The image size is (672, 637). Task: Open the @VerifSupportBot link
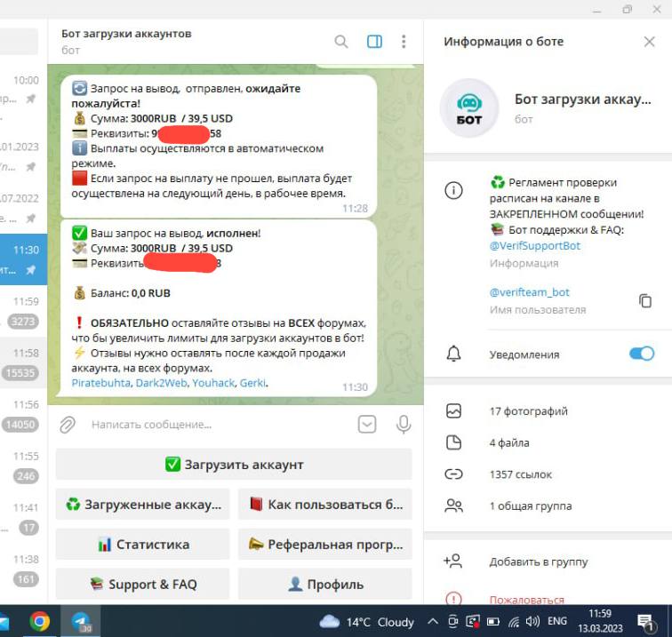pyautogui.click(x=534, y=245)
